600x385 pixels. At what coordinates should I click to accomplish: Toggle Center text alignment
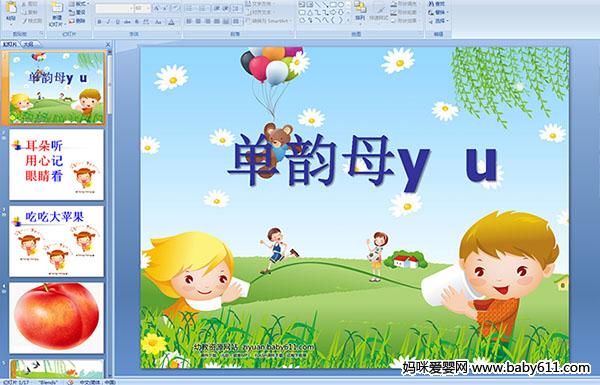pos(198,21)
